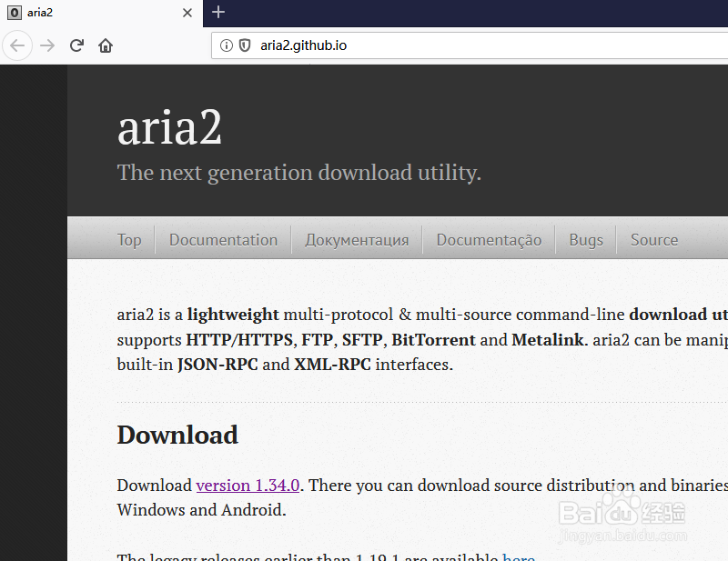
Task: Select the Top navigation item
Action: 129,239
